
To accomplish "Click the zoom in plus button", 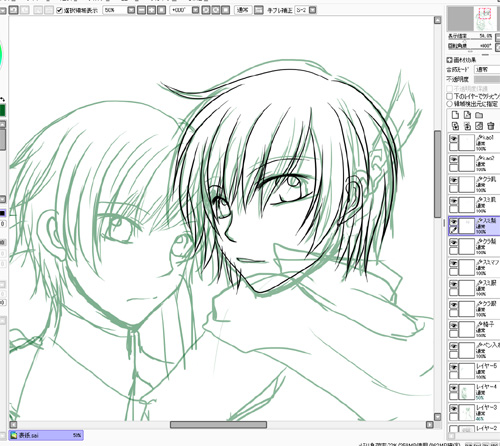I will click(152, 10).
